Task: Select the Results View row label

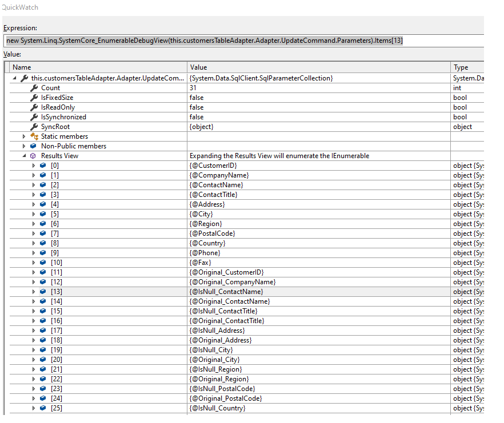Action: point(60,156)
